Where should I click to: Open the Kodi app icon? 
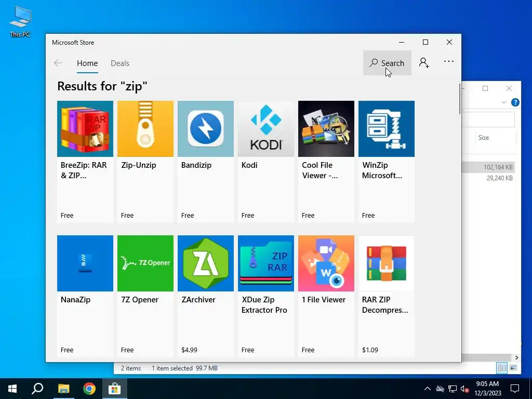[x=265, y=129]
